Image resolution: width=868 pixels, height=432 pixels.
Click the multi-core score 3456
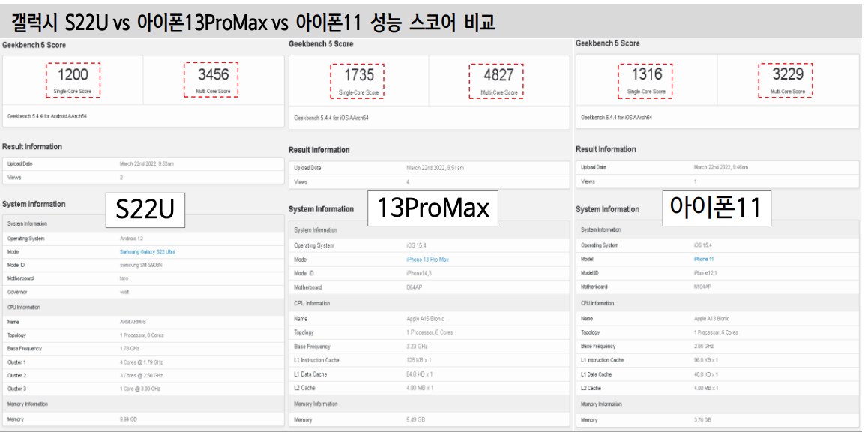coord(213,74)
